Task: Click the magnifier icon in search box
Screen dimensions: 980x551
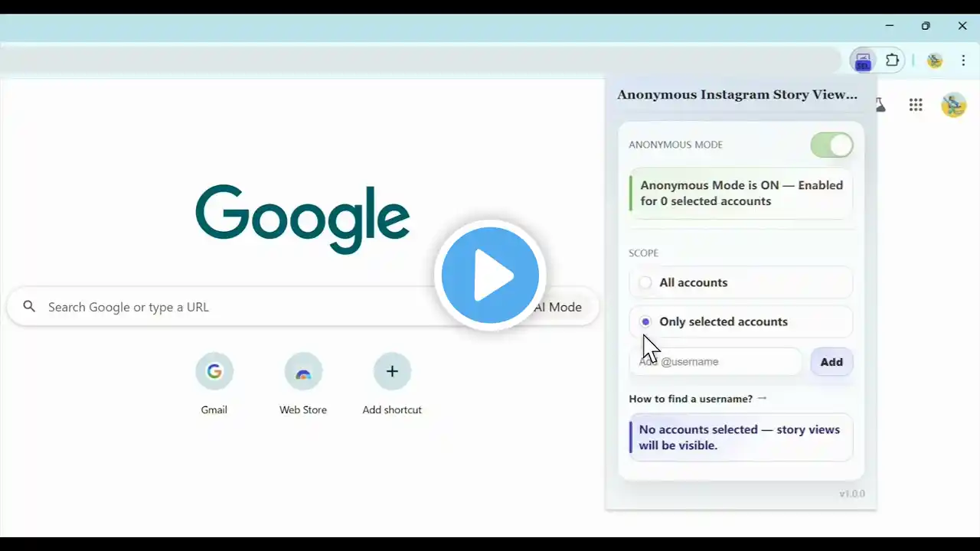Action: (29, 307)
